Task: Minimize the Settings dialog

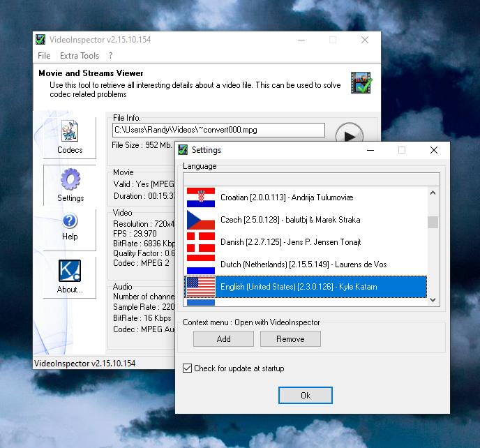Action: pos(370,150)
